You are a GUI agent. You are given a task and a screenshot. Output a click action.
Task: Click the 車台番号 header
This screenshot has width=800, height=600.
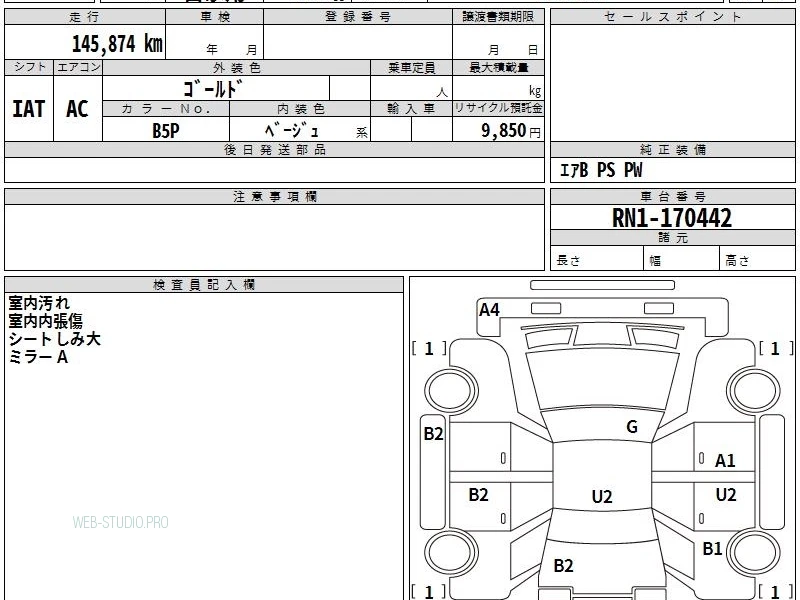[x=672, y=197]
